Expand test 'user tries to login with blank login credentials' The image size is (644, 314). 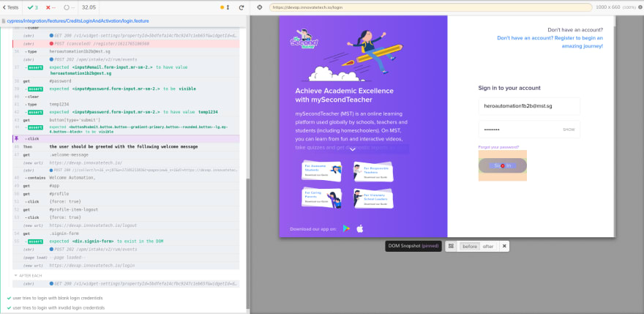tap(58, 298)
